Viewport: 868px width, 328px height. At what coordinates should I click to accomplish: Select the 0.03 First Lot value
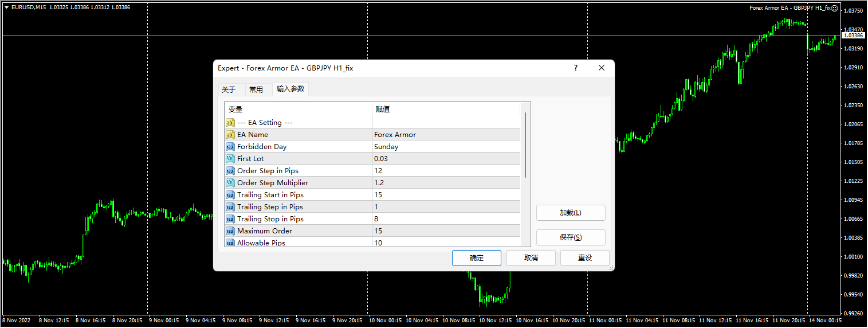[446, 159]
